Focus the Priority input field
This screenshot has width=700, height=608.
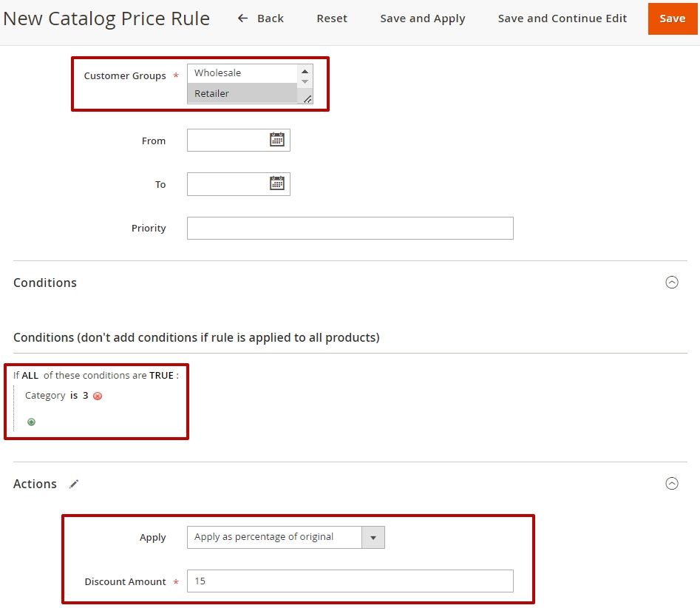[x=350, y=229]
